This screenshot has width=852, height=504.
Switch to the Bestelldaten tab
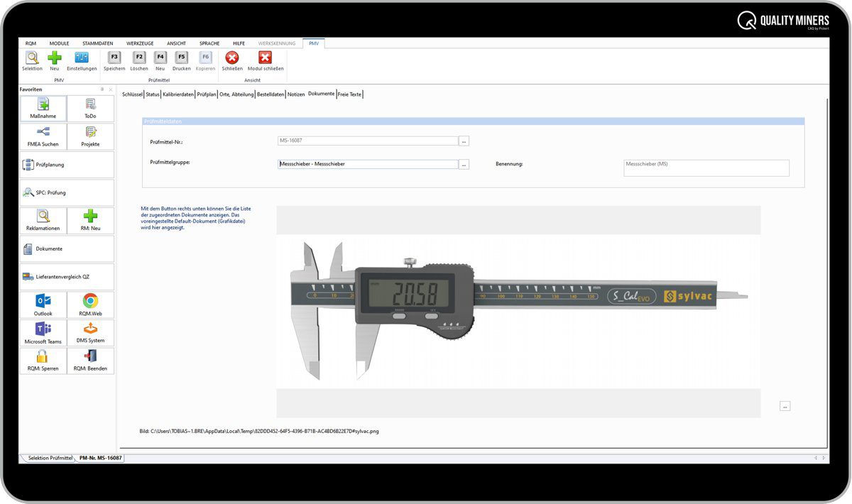(271, 94)
